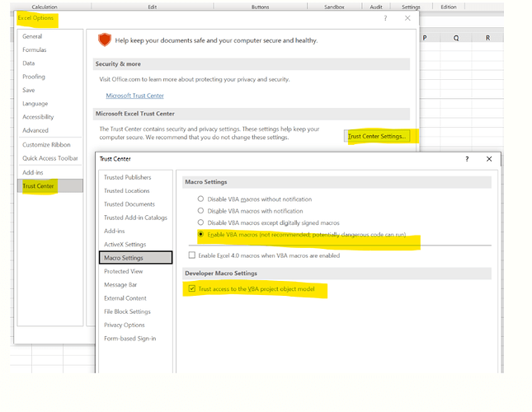Viewport: 532px width, 412px height.
Task: Click Sandbox ribbon group label
Action: [x=334, y=7]
